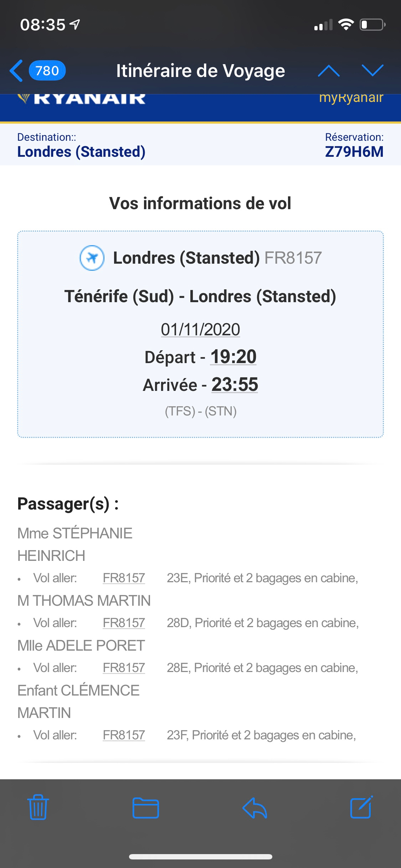The image size is (401, 868).
Task: Tap the Ryanair logo
Action: click(x=82, y=98)
